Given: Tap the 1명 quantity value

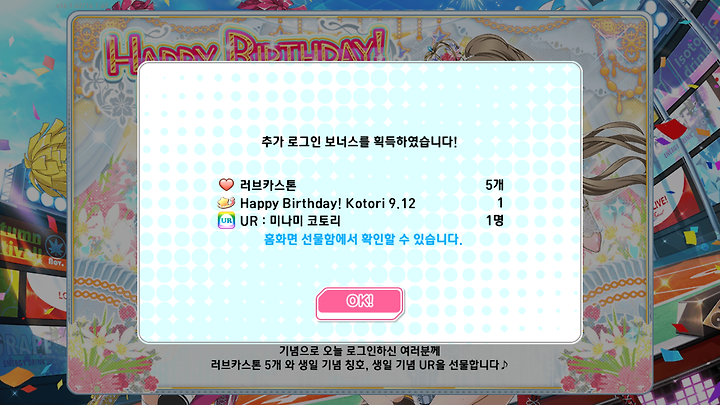Looking at the screenshot, I should click(x=495, y=221).
